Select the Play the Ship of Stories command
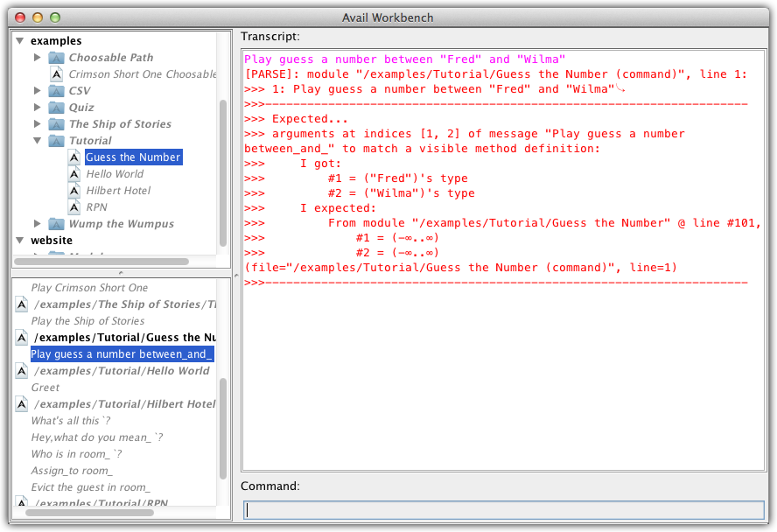The height and width of the screenshot is (532, 777). click(x=87, y=321)
